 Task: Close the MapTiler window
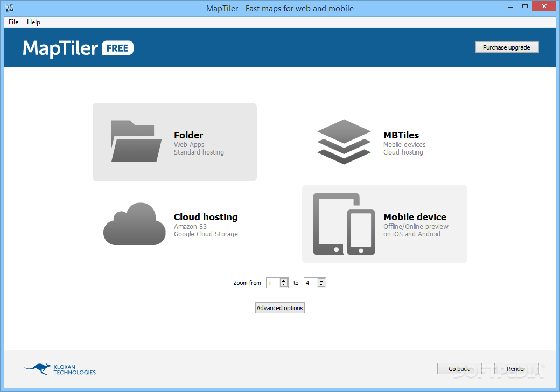[x=544, y=6]
